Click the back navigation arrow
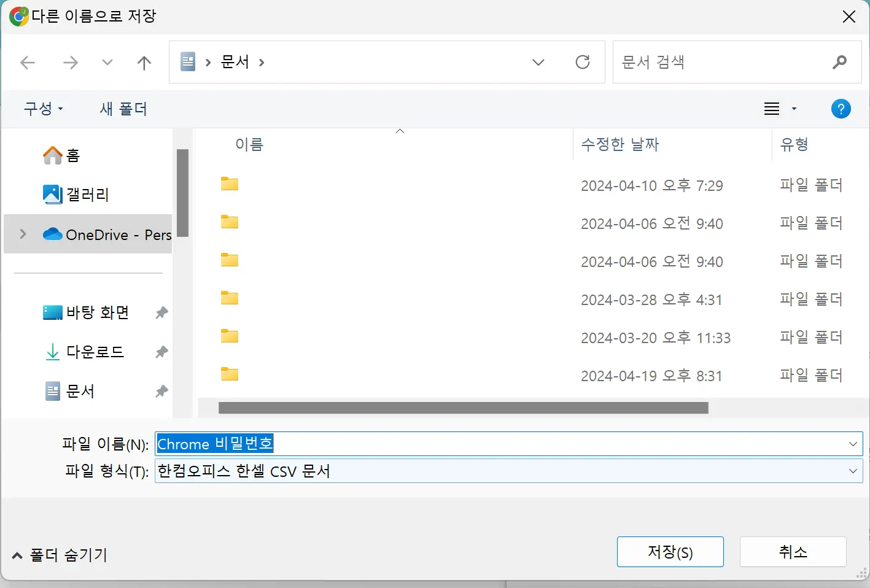Screen dimensions: 870x588 coord(28,63)
